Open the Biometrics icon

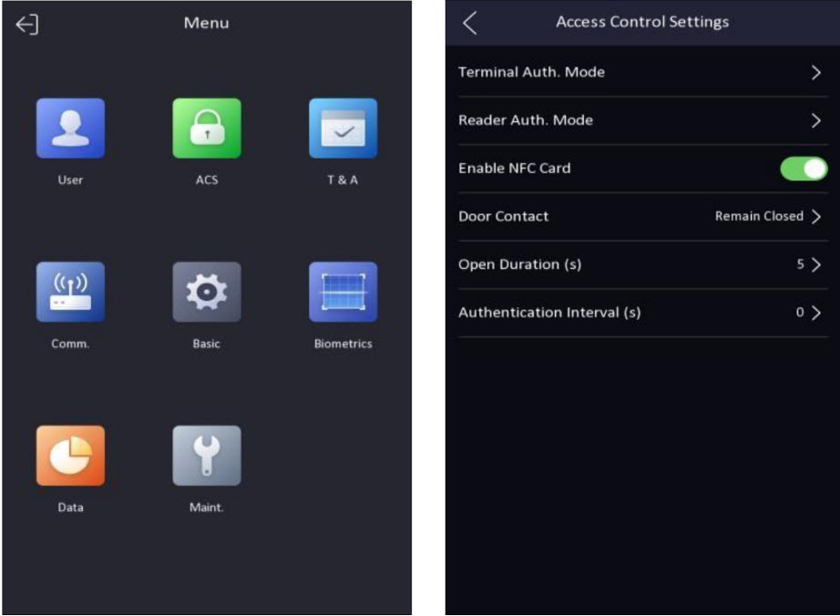[343, 292]
